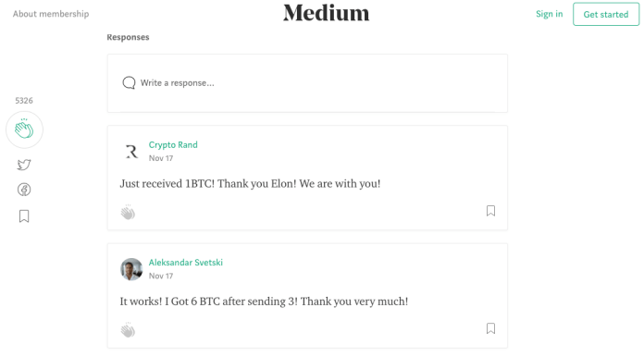Image resolution: width=644 pixels, height=357 pixels.
Task: Bookmark the article from left sidebar
Action: (24, 216)
